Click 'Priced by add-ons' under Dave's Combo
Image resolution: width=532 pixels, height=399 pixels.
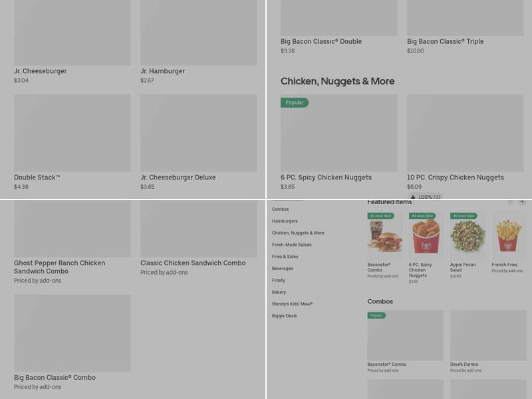click(465, 370)
